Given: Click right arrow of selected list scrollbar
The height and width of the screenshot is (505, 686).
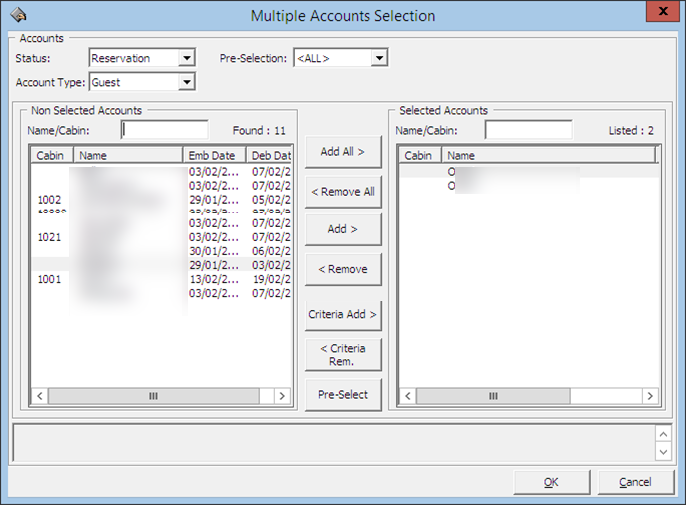Looking at the screenshot, I should point(650,396).
